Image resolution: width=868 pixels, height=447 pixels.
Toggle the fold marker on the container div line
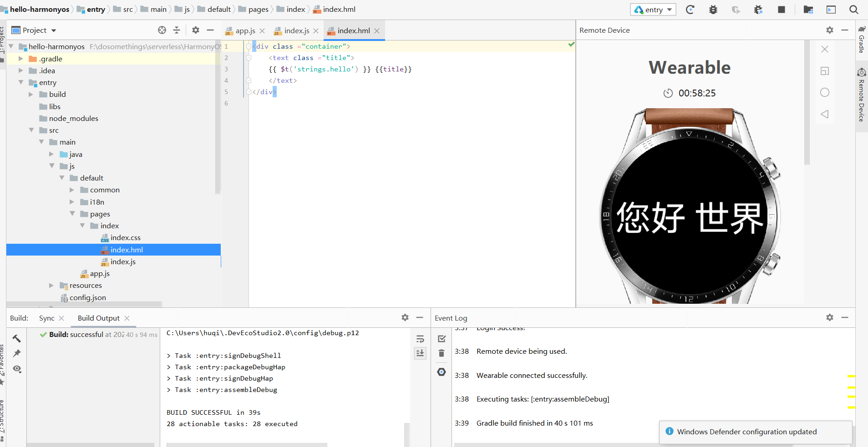coord(249,46)
